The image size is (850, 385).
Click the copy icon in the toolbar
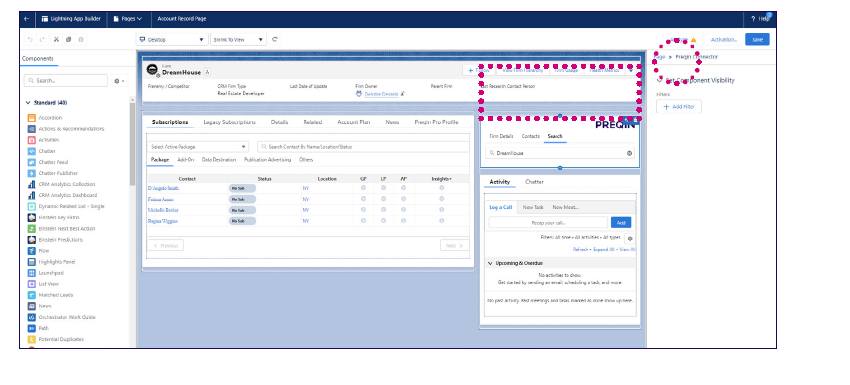point(68,40)
